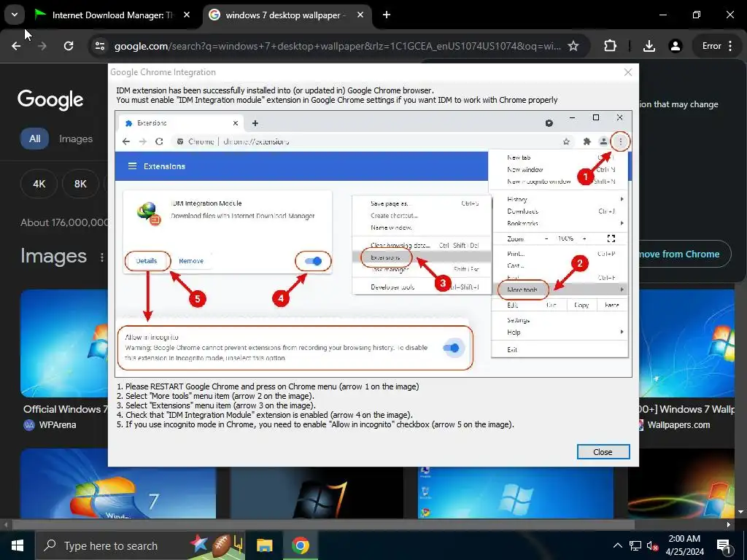Click the line 'Please RESTART Google Chrome'
The height and width of the screenshot is (560, 747).
pyautogui.click(x=268, y=386)
